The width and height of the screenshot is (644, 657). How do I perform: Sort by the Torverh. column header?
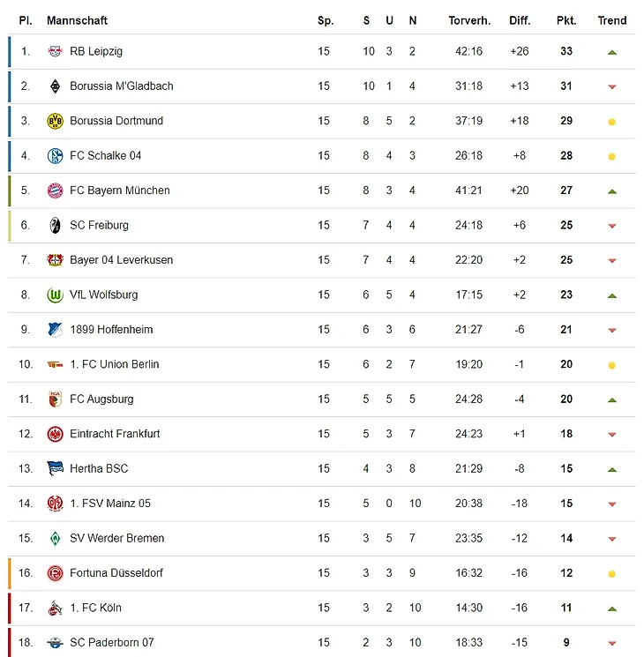pos(468,20)
